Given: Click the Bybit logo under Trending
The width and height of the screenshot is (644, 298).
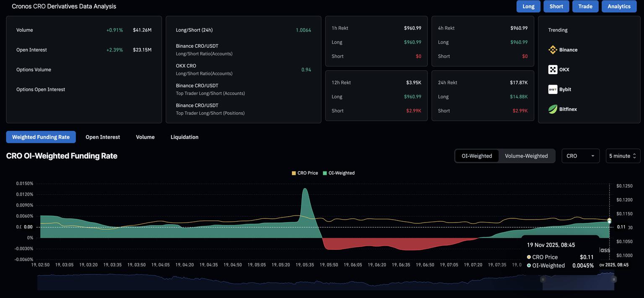Looking at the screenshot, I should point(552,88).
